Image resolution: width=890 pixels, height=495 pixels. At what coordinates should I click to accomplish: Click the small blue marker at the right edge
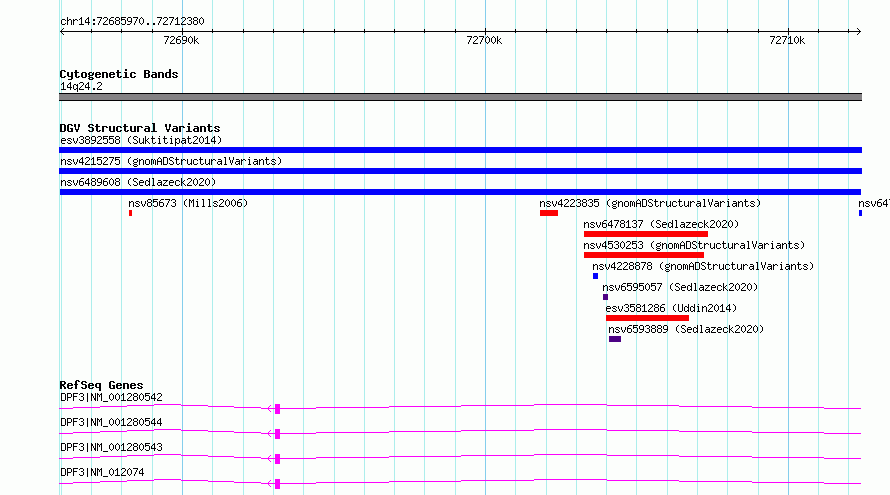pos(860,213)
